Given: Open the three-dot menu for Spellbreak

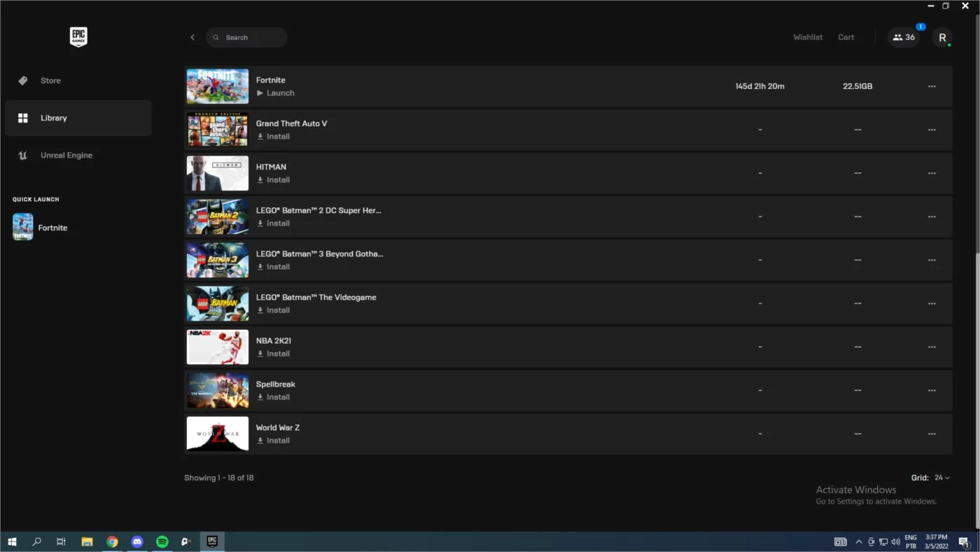Looking at the screenshot, I should coord(932,390).
